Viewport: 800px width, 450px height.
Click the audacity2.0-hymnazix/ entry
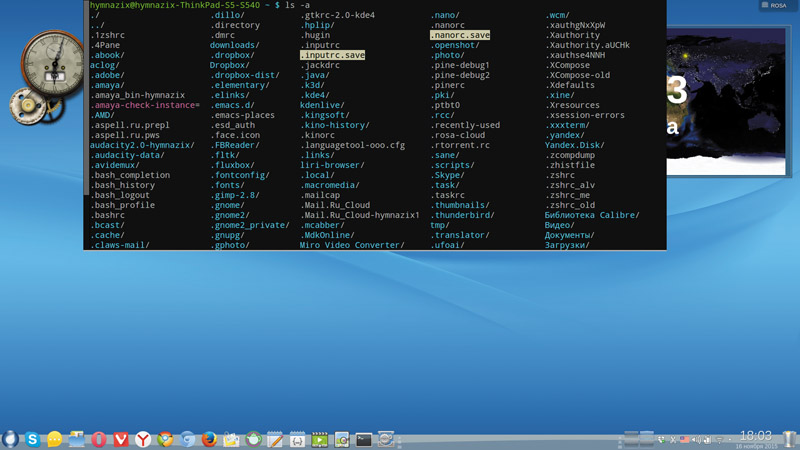142,145
